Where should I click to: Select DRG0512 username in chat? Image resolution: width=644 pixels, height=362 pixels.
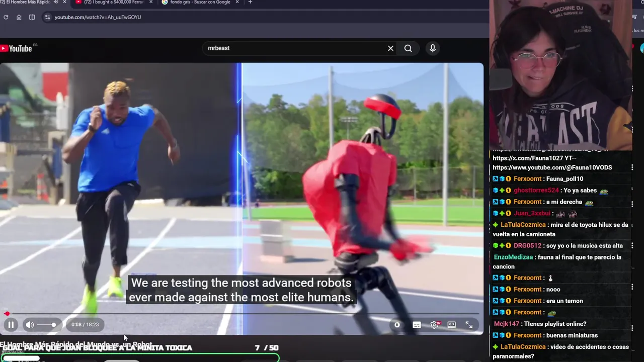tap(527, 246)
